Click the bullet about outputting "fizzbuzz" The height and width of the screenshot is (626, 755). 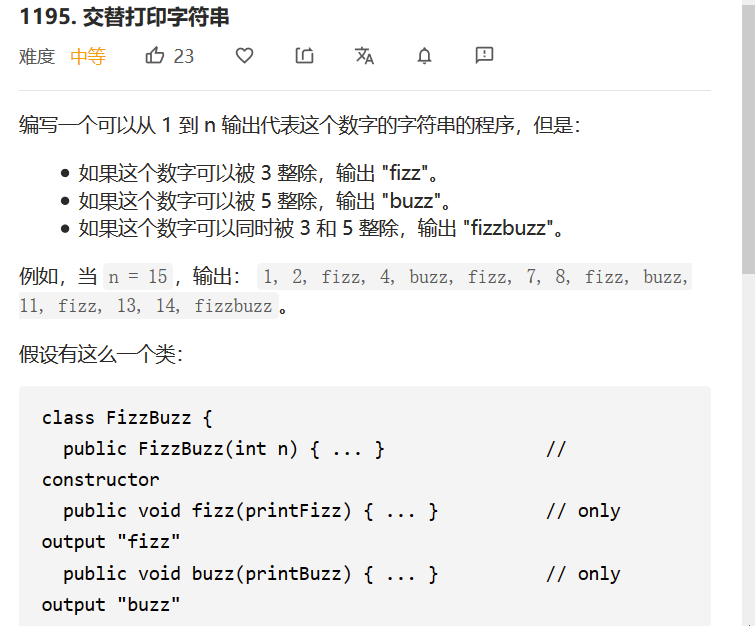(x=322, y=228)
